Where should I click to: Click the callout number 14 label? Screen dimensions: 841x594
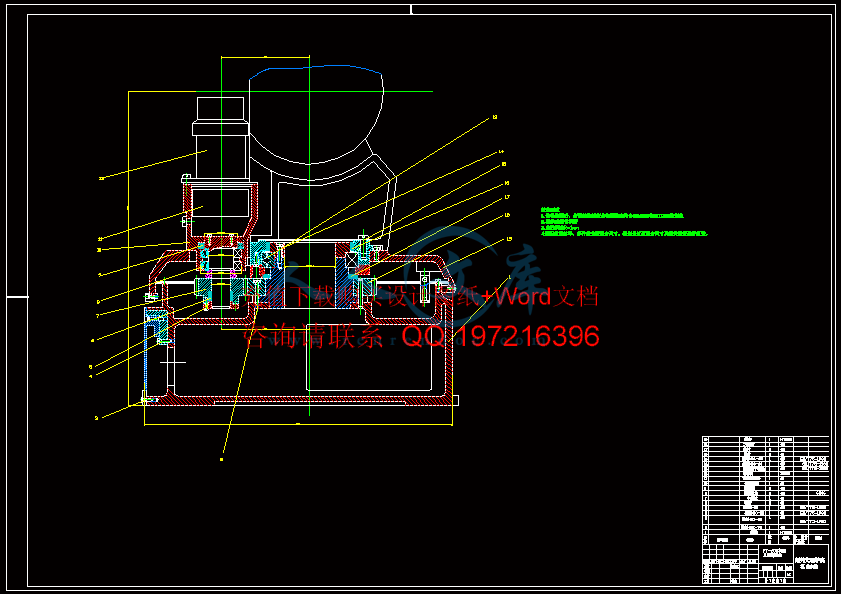coord(501,152)
